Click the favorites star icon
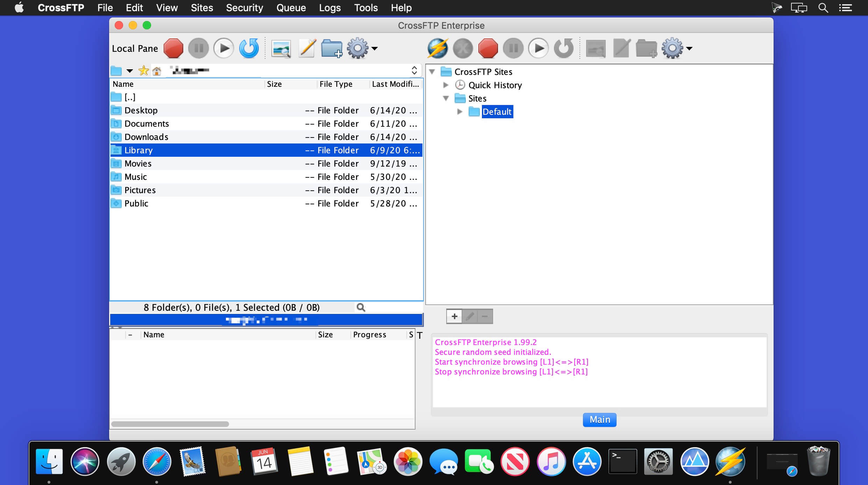Viewport: 868px width, 485px height. [144, 71]
